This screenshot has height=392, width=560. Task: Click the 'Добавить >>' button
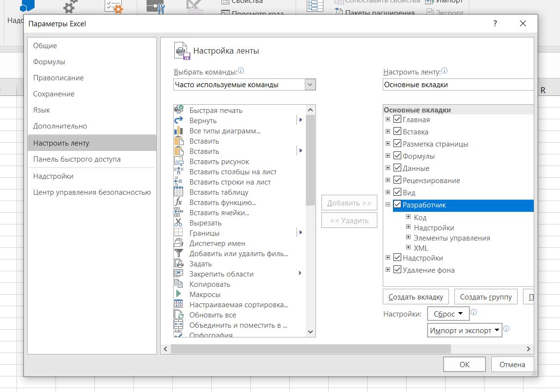(349, 203)
